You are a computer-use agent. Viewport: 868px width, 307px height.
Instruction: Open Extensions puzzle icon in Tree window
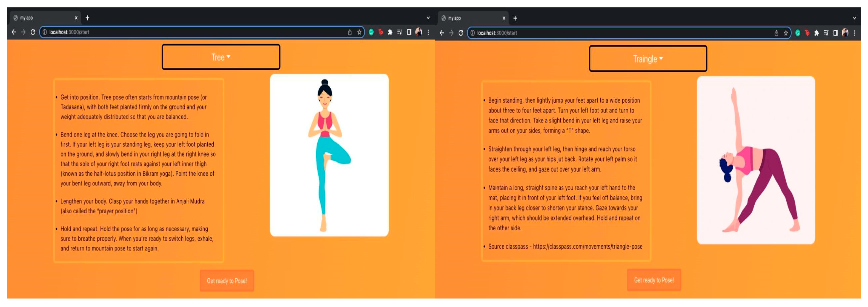390,32
